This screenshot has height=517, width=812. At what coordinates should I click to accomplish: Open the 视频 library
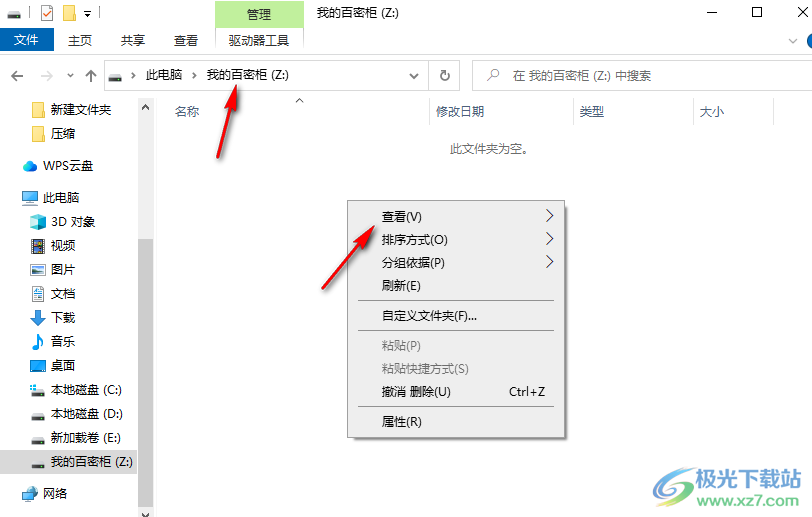click(x=63, y=246)
